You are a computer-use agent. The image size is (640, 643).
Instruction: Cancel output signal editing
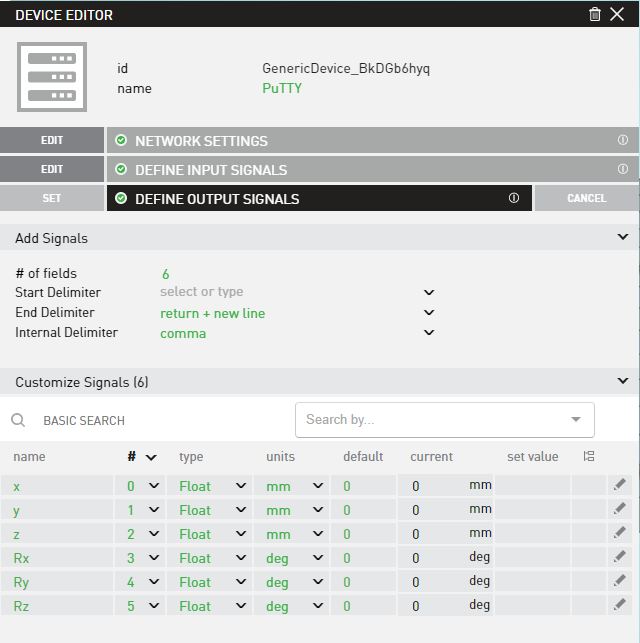[x=586, y=198]
